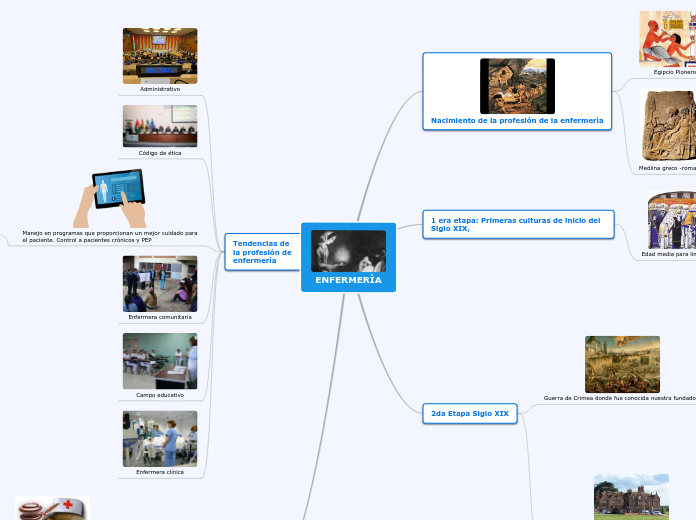
Task: Select the central ENFERMERÌA node
Action: tap(348, 258)
